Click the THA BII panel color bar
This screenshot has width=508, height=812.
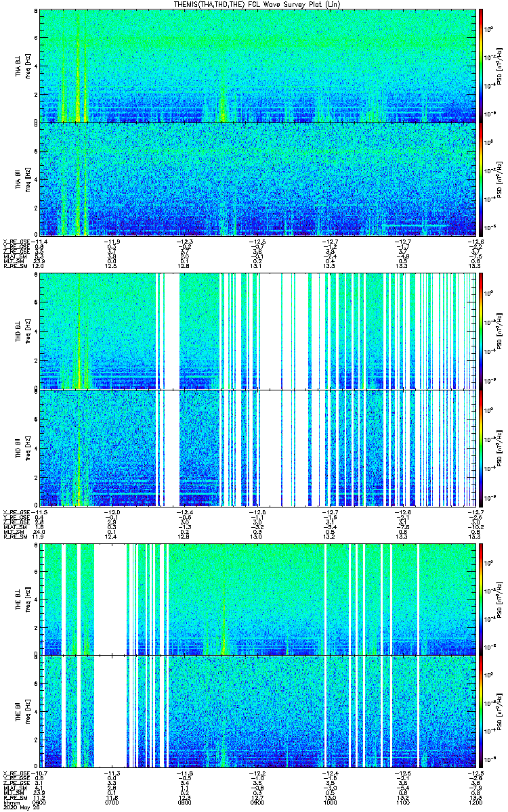coord(481,179)
